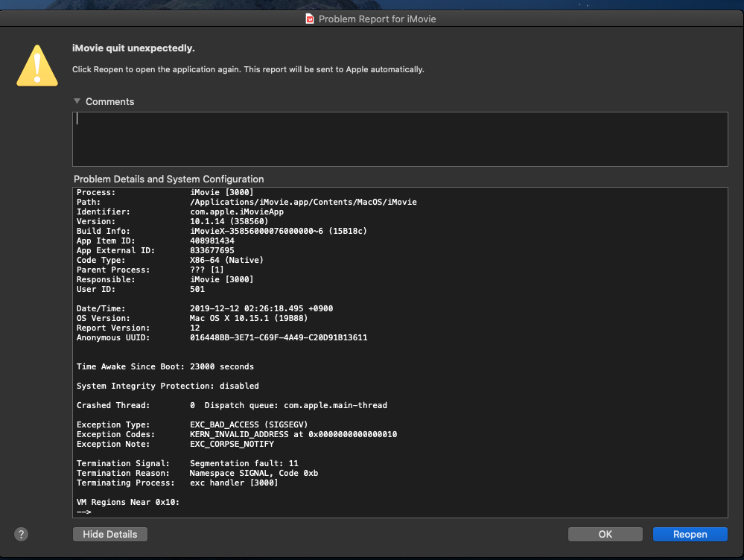
Task: Click the System Integrity Protection: disabled line
Action: click(x=168, y=386)
